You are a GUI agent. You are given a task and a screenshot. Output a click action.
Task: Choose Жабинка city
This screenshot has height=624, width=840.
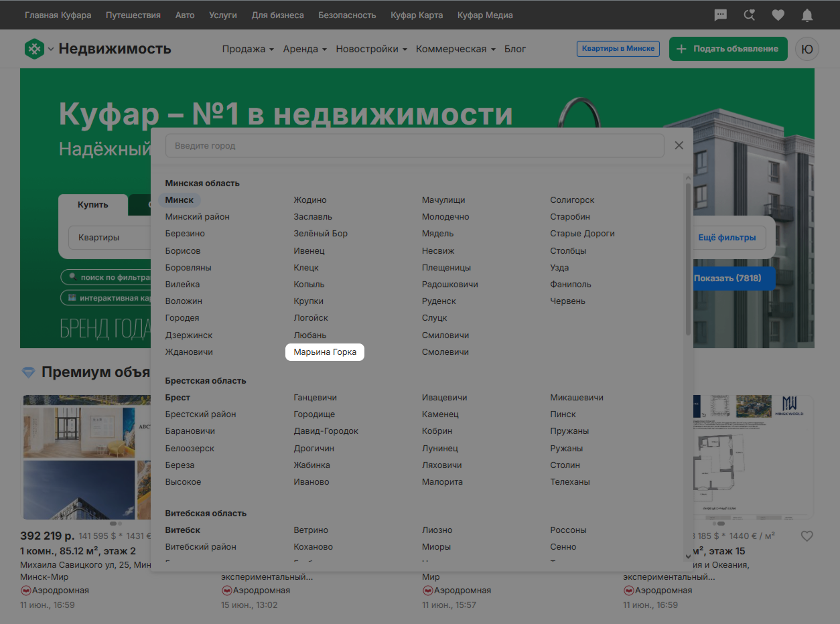tap(311, 465)
